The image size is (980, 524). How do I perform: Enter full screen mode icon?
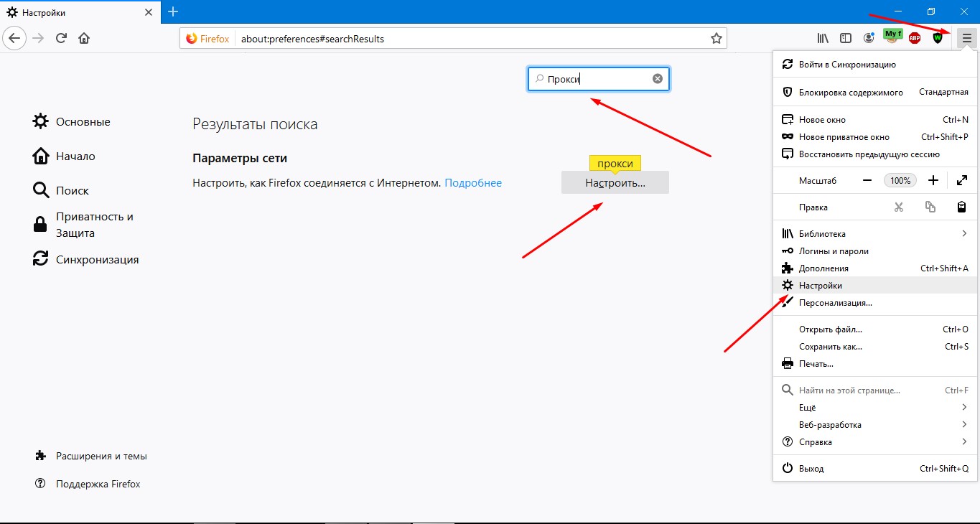[x=961, y=181]
